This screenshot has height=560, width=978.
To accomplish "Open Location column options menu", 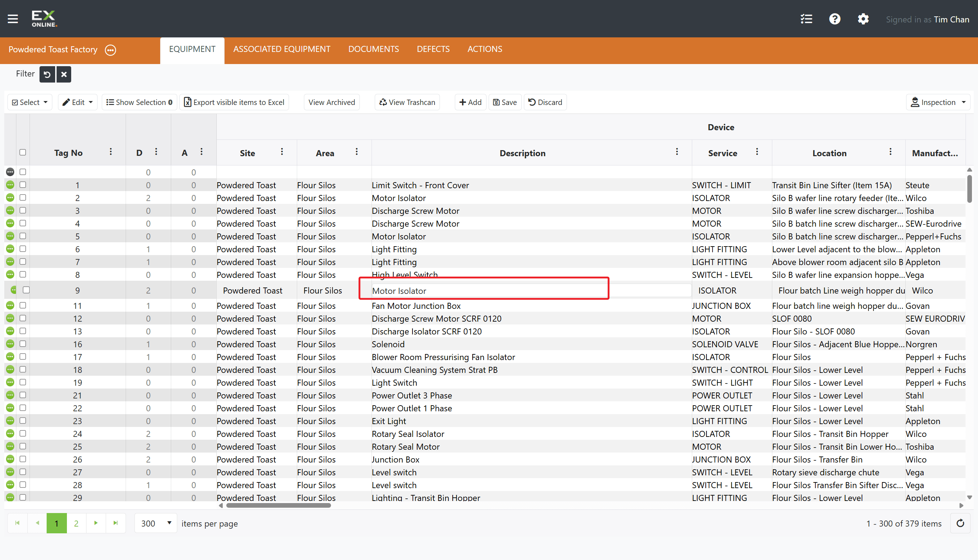I will tap(890, 152).
